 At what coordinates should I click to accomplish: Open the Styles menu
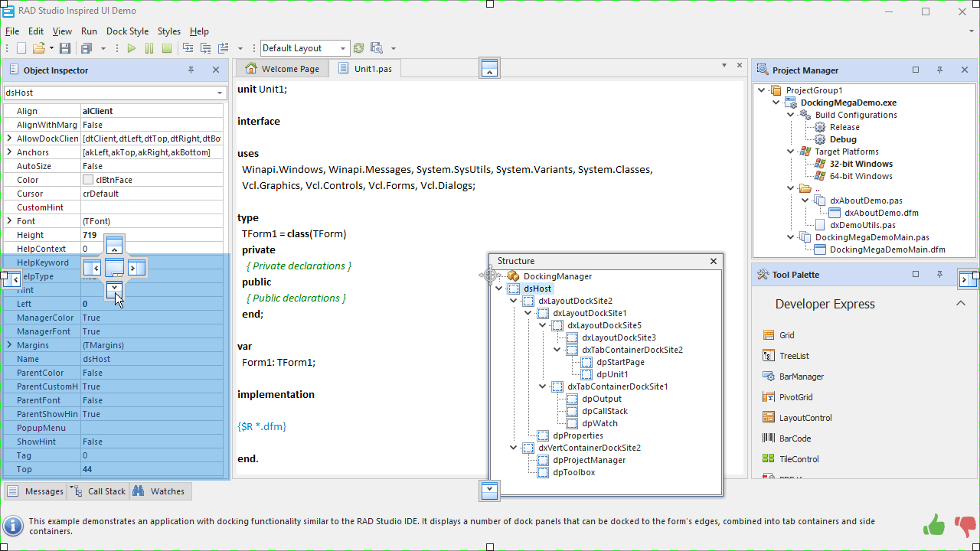(169, 31)
